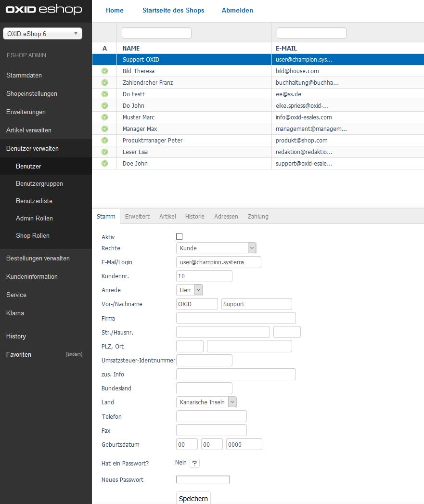This screenshot has width=424, height=504.
Task: Open the OXID eShop 6 shop selector
Action: click(42, 34)
